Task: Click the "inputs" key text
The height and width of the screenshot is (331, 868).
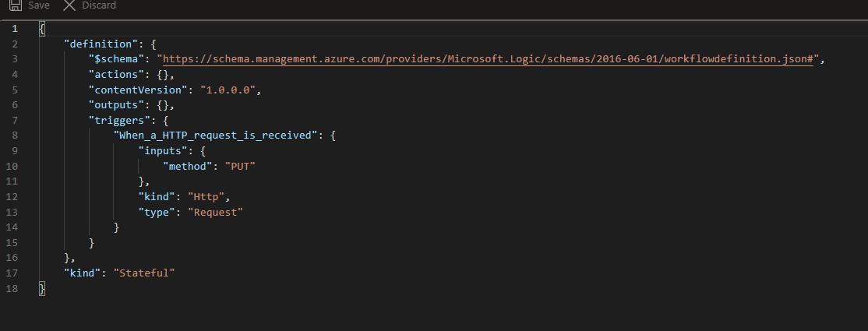Action: coord(164,150)
